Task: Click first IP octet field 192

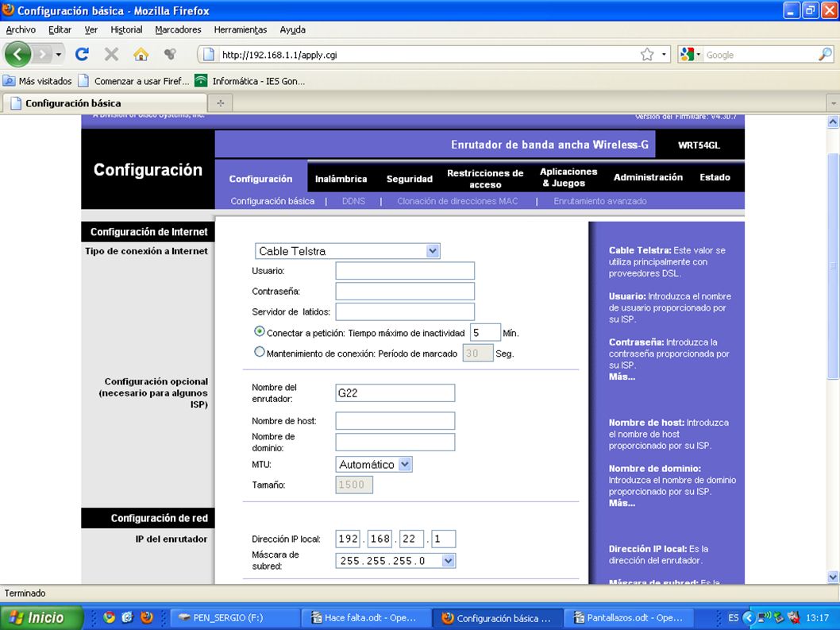Action: (x=349, y=539)
